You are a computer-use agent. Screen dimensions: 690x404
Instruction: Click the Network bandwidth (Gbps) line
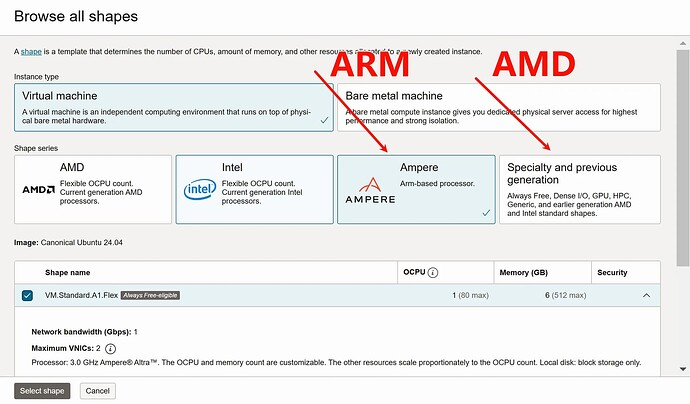tap(84, 332)
